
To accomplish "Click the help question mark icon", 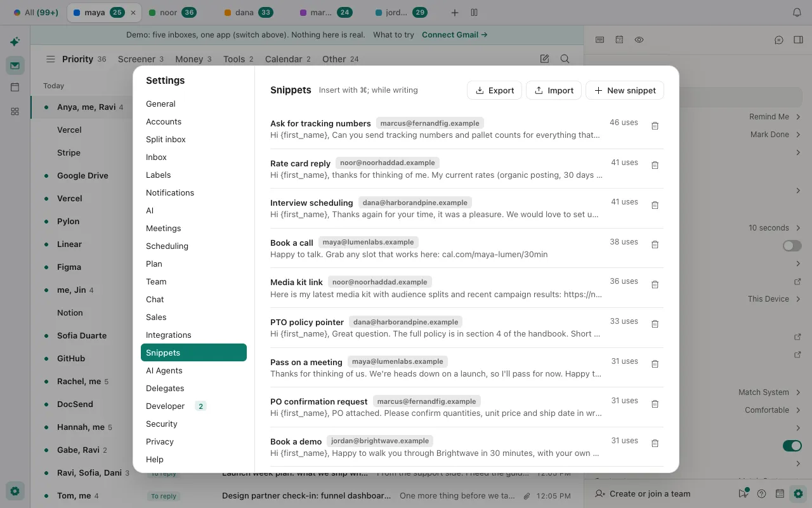I will [762, 494].
